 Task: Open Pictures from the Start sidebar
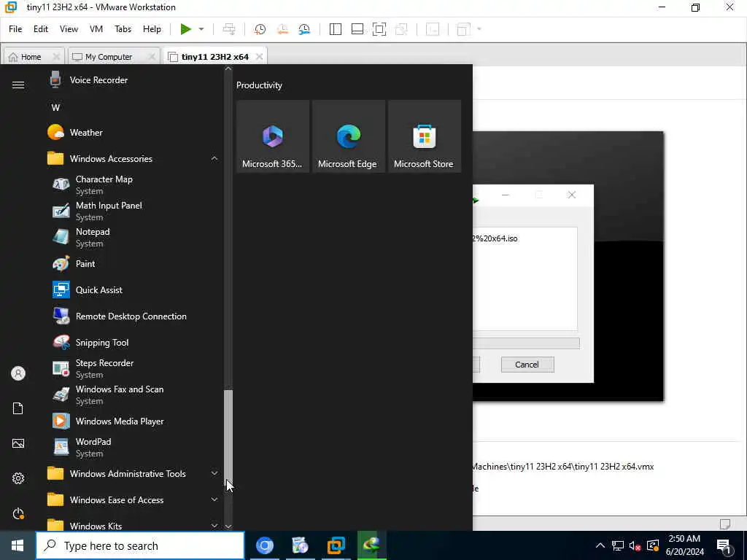click(x=18, y=443)
